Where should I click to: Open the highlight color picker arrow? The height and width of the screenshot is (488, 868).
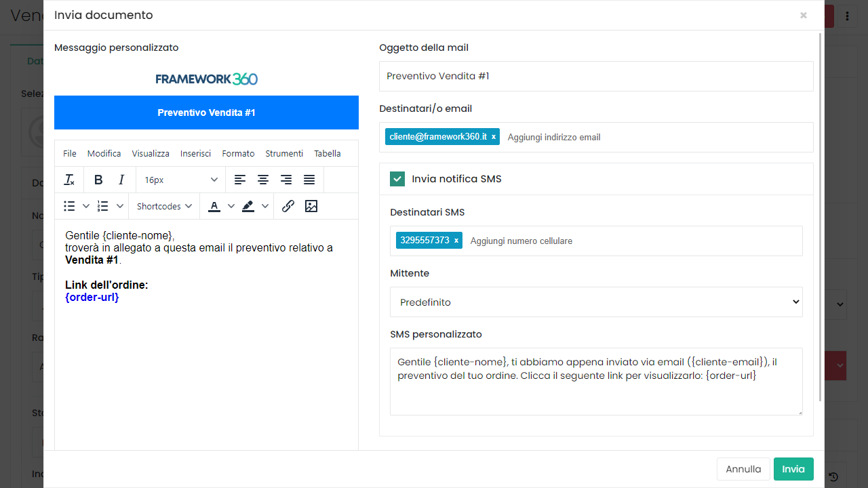coord(265,206)
